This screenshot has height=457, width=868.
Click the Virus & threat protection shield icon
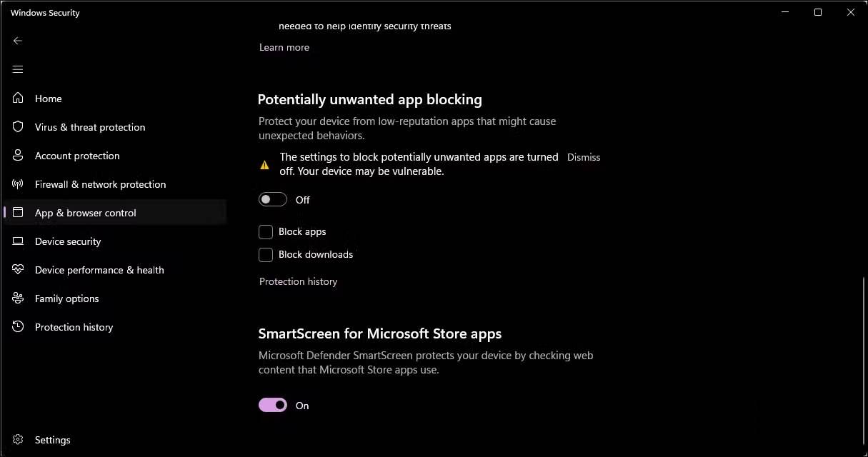[x=18, y=127]
